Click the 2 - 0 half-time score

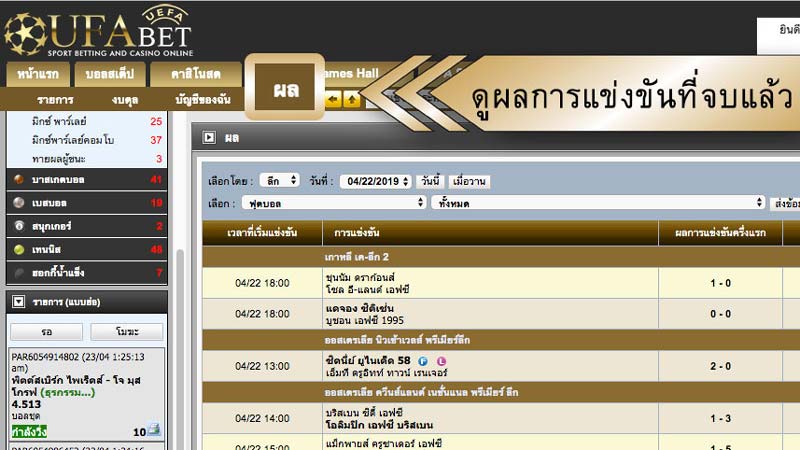click(720, 366)
